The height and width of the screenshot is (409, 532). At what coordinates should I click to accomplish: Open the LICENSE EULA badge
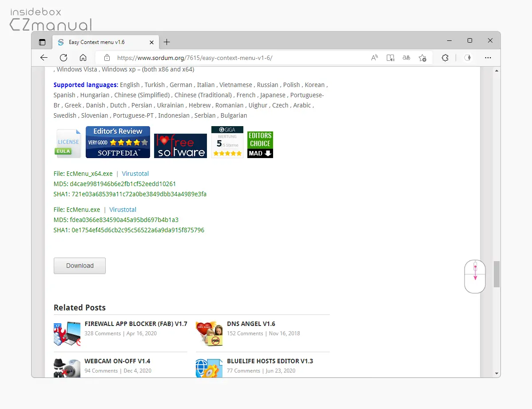pyautogui.click(x=68, y=143)
